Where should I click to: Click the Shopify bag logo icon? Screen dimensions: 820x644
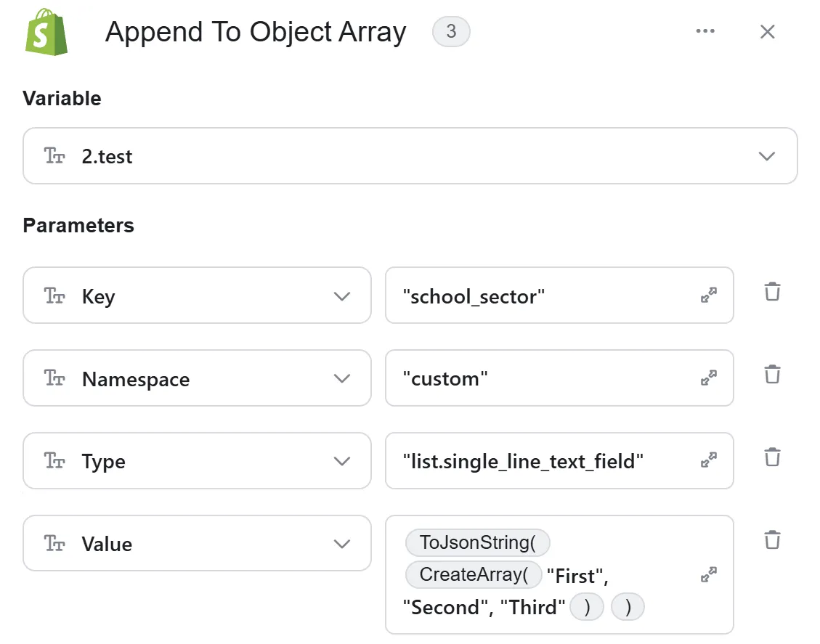[x=46, y=32]
